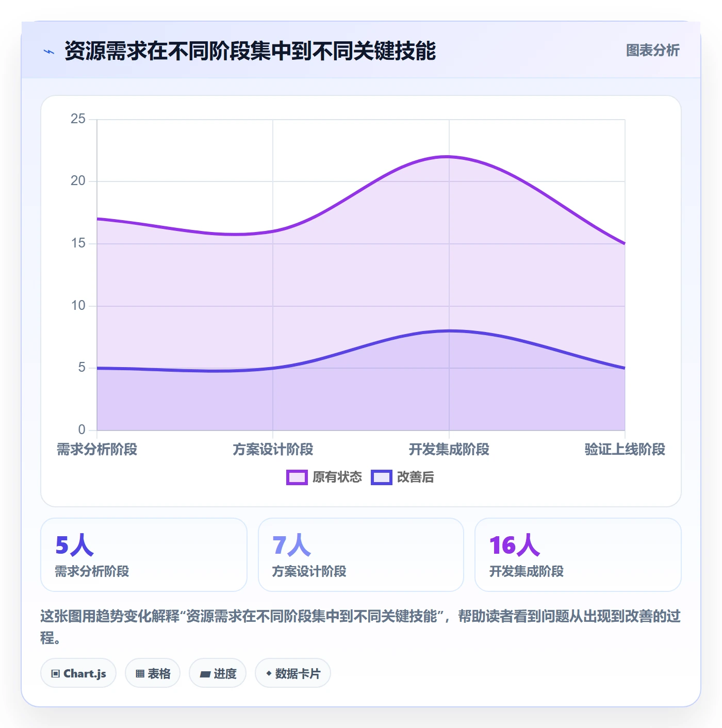Click the description paragraph starting 这张图用趋势变化

coord(360,627)
